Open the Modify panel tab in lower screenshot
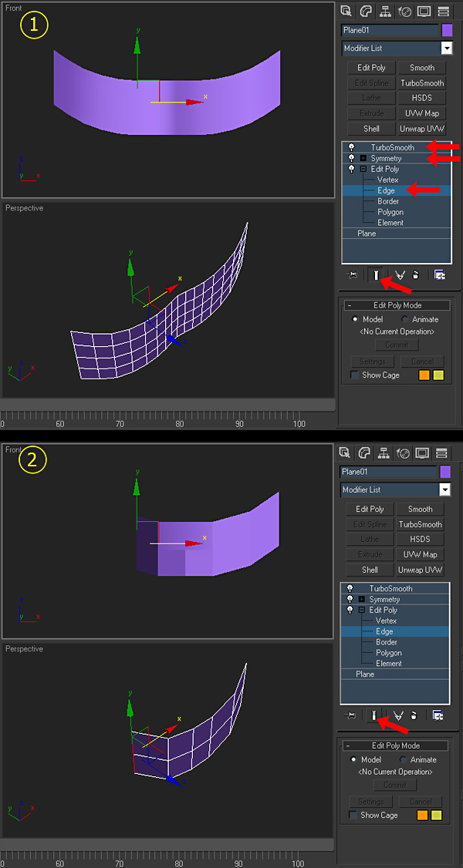Viewport: 463px width, 868px height. tap(363, 453)
